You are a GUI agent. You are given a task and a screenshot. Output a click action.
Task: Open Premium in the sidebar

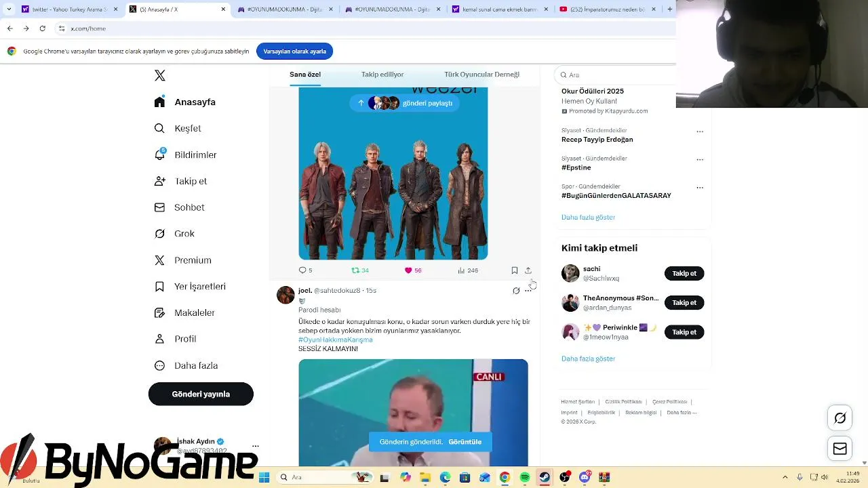(182, 260)
